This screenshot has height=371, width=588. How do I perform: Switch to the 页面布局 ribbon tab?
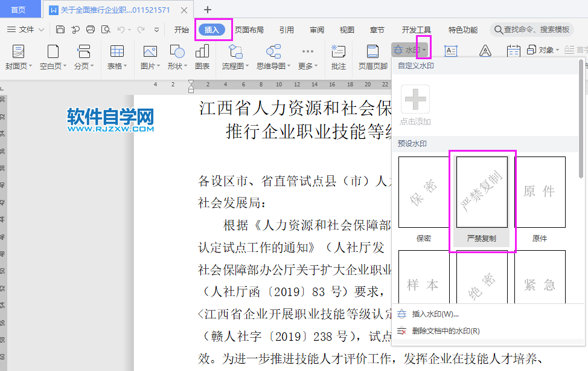tap(249, 28)
